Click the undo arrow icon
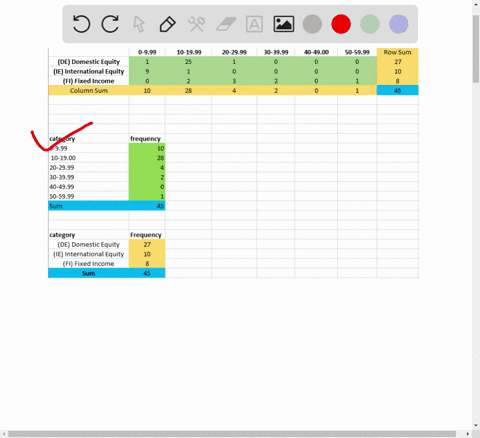Viewport: 480px width, 438px height. (81, 24)
